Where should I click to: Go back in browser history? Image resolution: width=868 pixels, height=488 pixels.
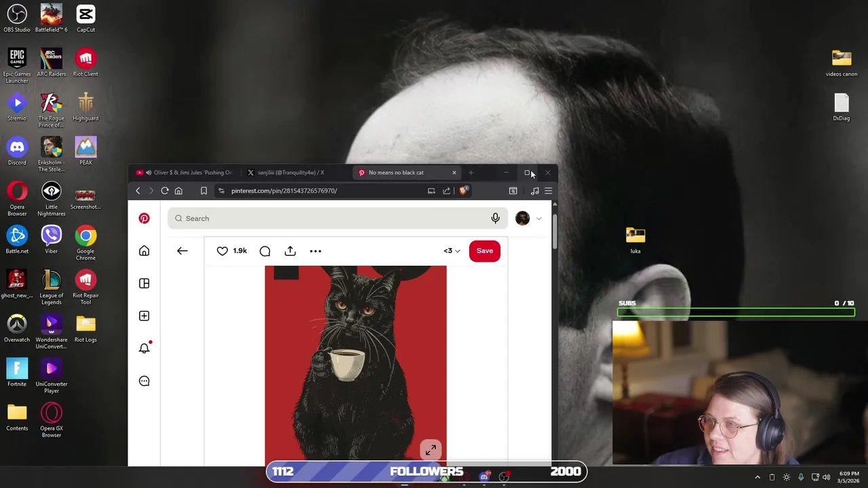pos(138,190)
